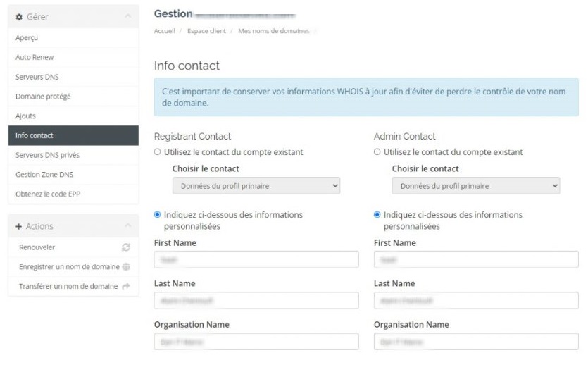Click the refresh icon next to Renouveler
Screen dimensions: 588x365
126,247
